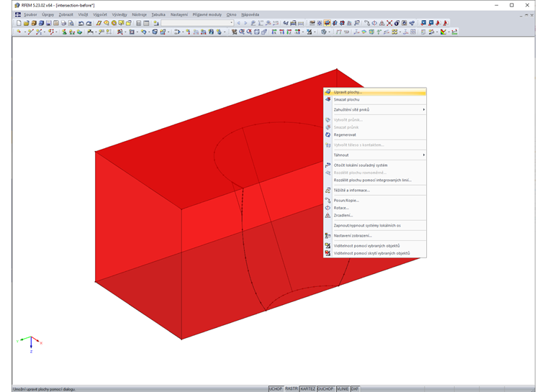Open the Úpravy menu
Image resolution: width=547 pixels, height=392 pixels.
pos(48,14)
